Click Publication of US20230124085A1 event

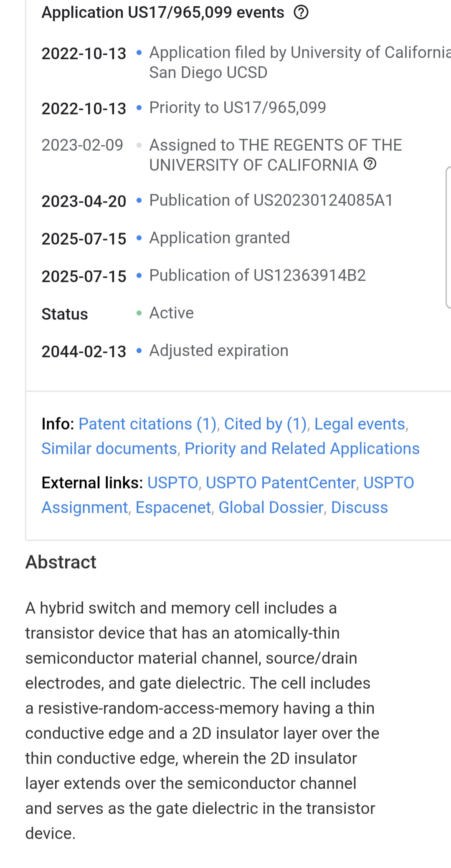[x=271, y=200]
